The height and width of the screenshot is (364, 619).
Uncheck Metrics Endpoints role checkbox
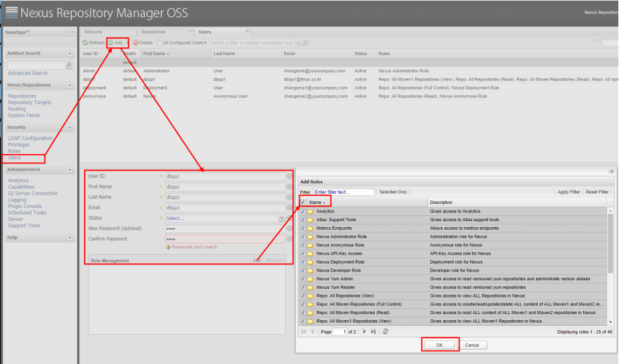point(303,228)
